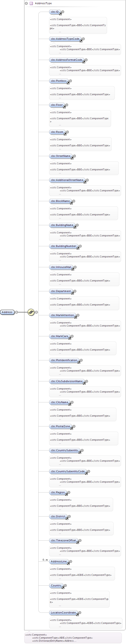Select the Address root element
Image resolution: width=126 pixels, height=644 pixels.
(x=7, y=312)
